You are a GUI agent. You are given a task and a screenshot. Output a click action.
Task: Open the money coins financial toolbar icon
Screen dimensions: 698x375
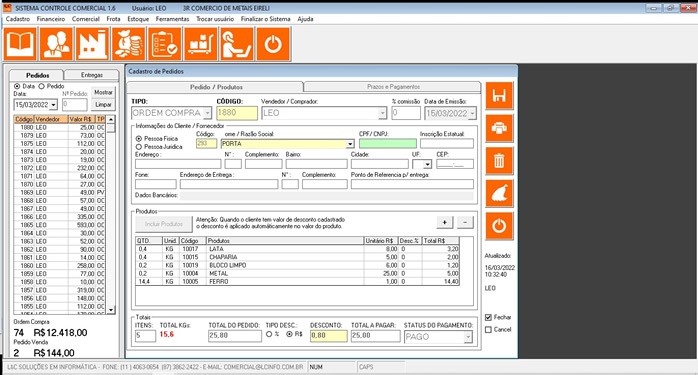pos(129,44)
